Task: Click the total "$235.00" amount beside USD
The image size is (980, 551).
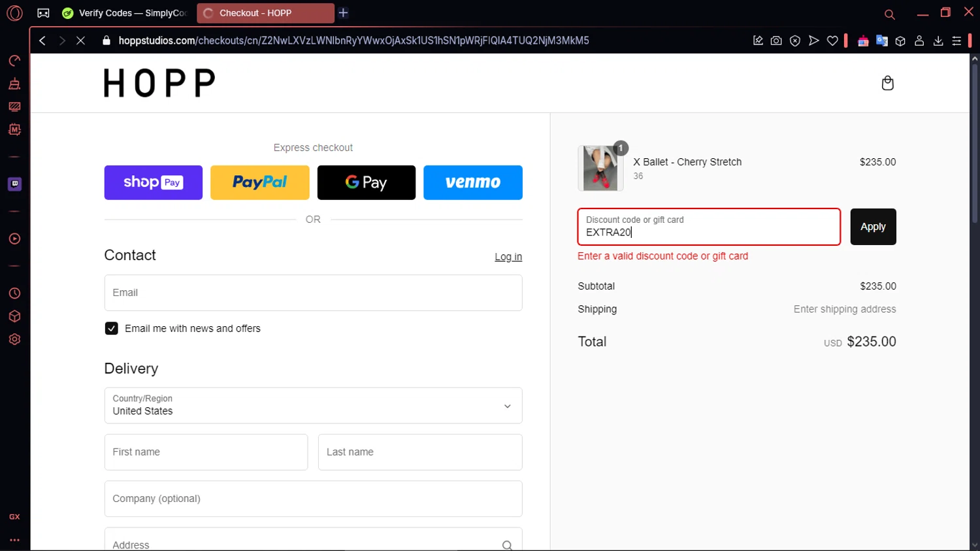Action: pyautogui.click(x=872, y=342)
